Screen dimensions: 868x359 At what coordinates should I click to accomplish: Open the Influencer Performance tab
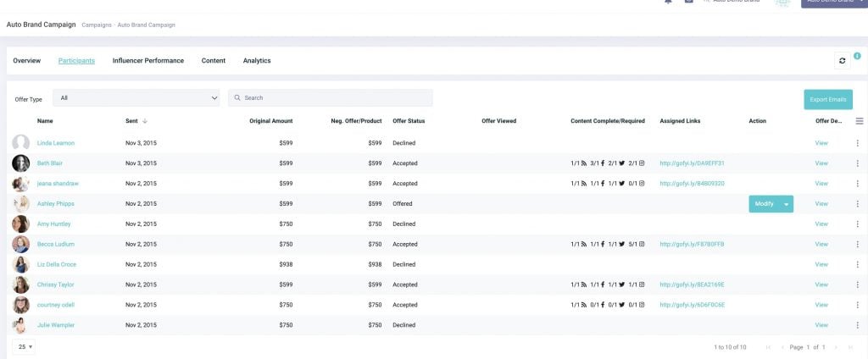[x=147, y=61]
